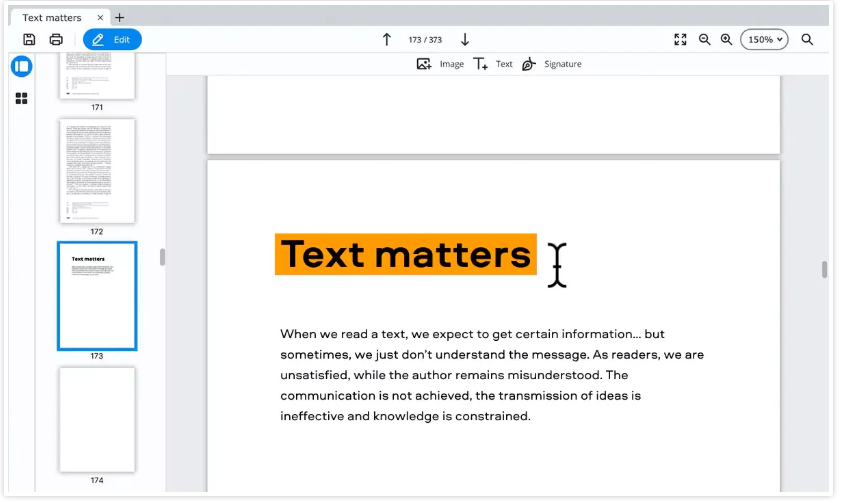This screenshot has height=503, width=842.
Task: Click the Print icon
Action: click(56, 40)
